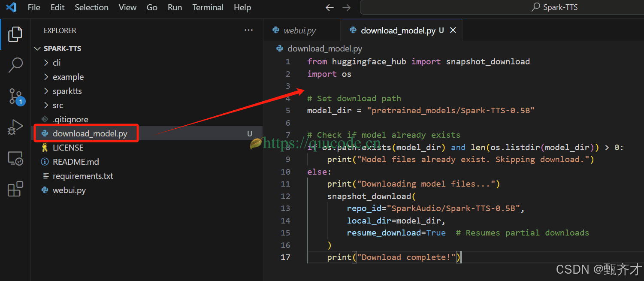Screen dimensions: 644x281
Task: Click "# Resumes partial downloads" comment
Action: coord(522,233)
